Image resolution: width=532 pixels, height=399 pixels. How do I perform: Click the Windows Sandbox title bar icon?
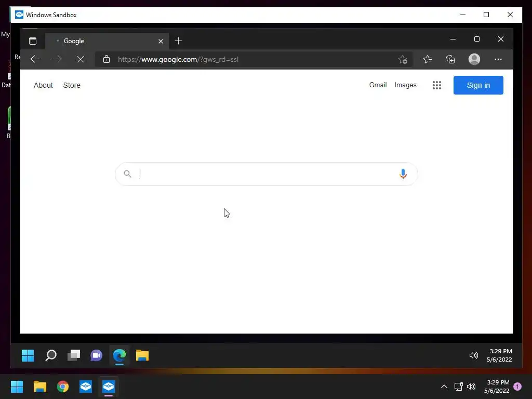19,15
